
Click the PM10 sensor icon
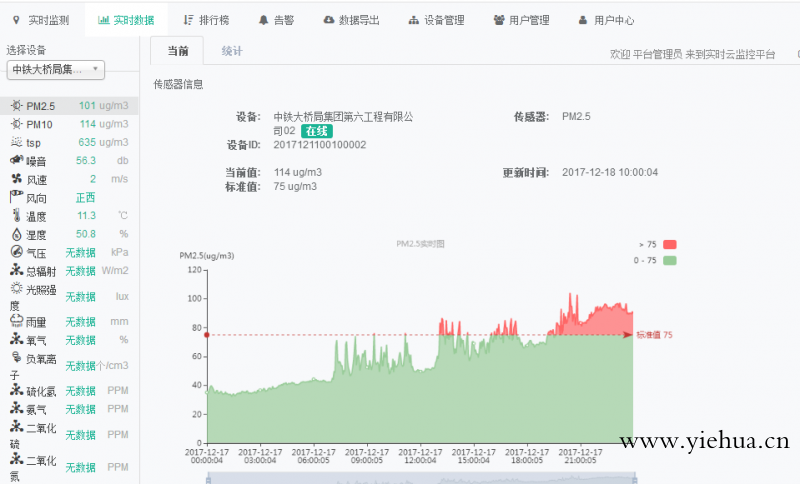coord(16,123)
